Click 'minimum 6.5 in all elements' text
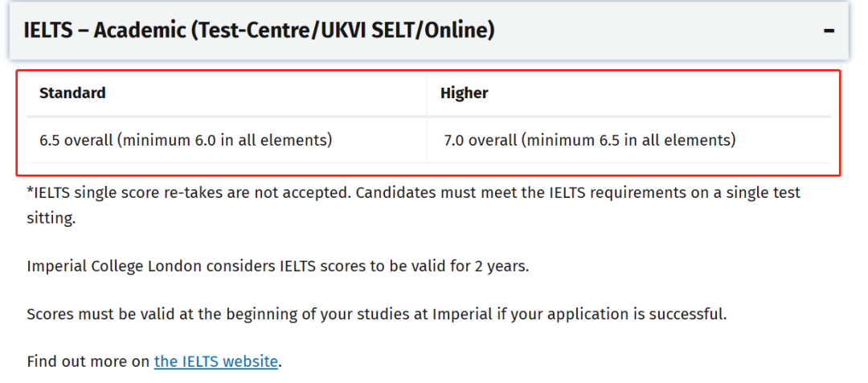This screenshot has width=868, height=383. (x=628, y=140)
